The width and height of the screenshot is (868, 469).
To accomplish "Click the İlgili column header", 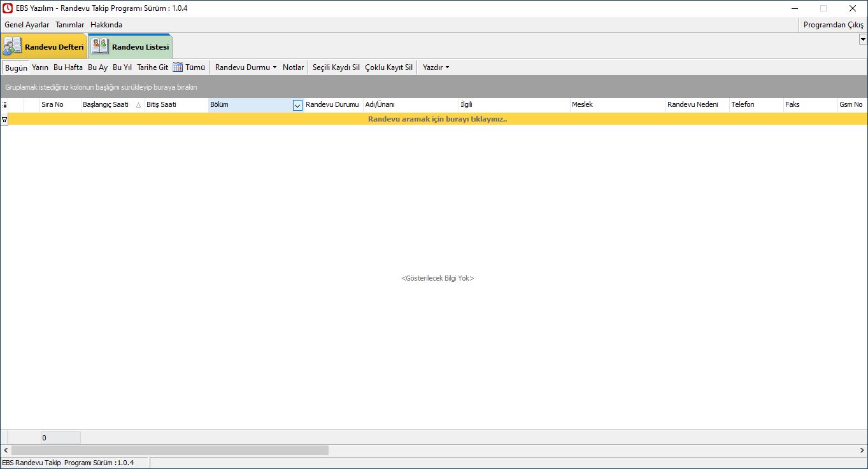I will [514, 105].
